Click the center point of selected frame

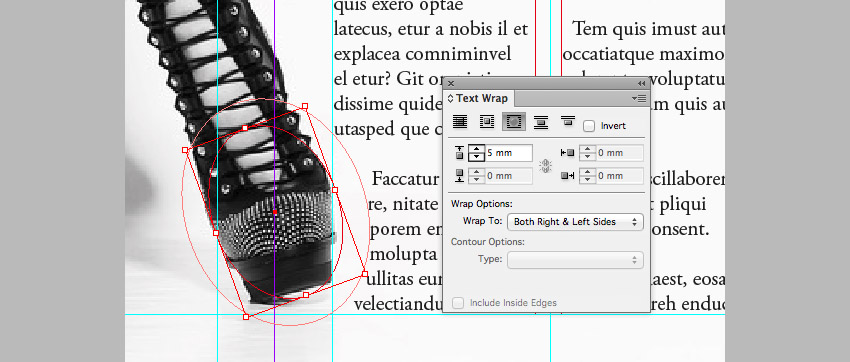(x=275, y=212)
